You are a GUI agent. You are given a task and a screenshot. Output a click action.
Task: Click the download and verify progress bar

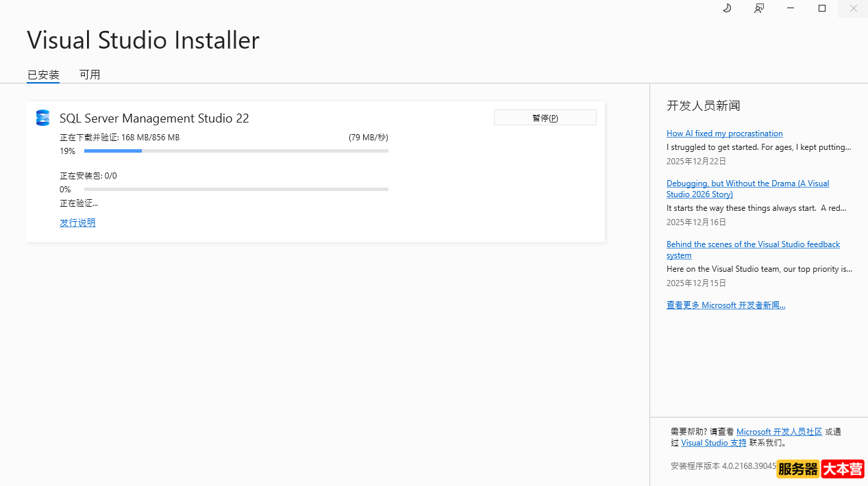click(236, 151)
